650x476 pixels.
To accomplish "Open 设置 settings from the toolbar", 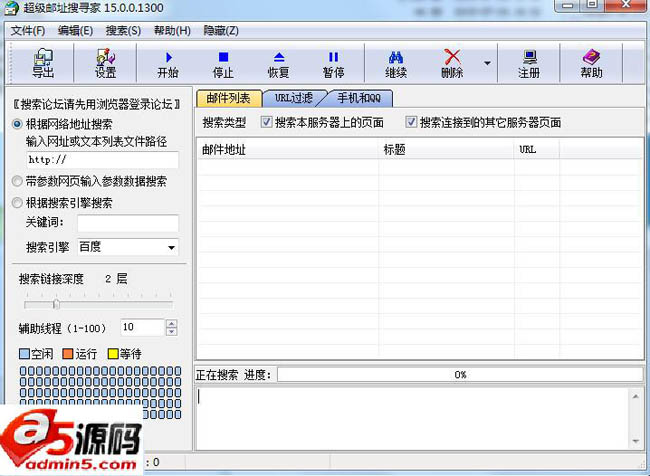I will coord(105,63).
